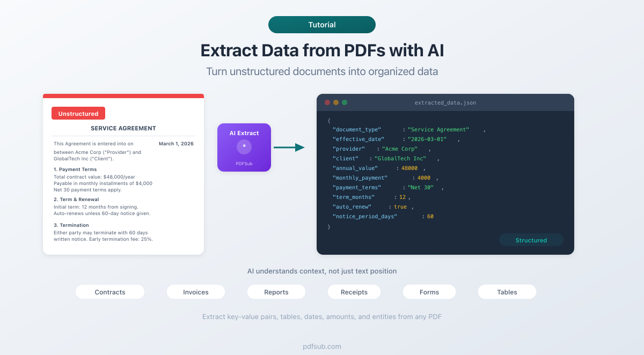This screenshot has width=644, height=355.
Task: Click the asterisk icon in AI Extract card
Action: pos(244,147)
